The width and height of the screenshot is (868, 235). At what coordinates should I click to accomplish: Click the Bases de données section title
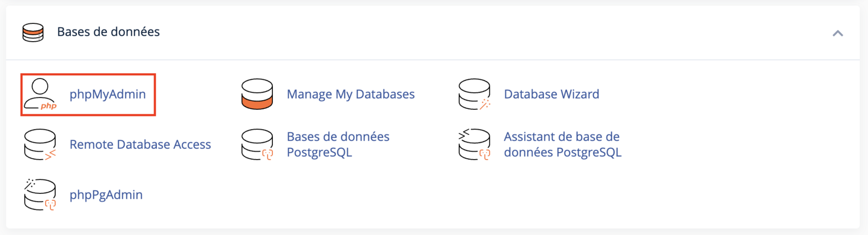coord(108,32)
